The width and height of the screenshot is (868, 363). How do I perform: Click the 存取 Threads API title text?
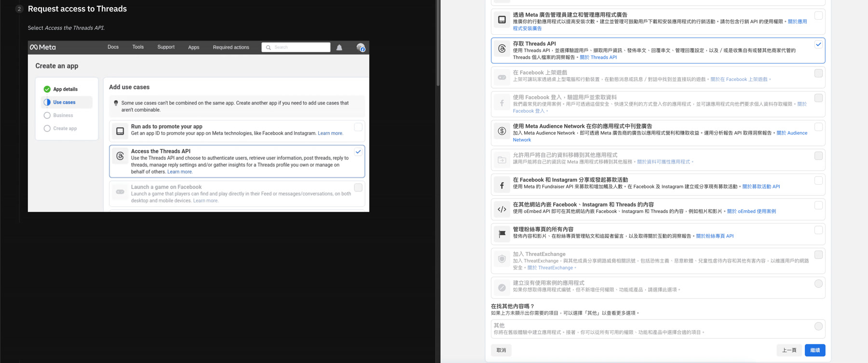click(534, 43)
